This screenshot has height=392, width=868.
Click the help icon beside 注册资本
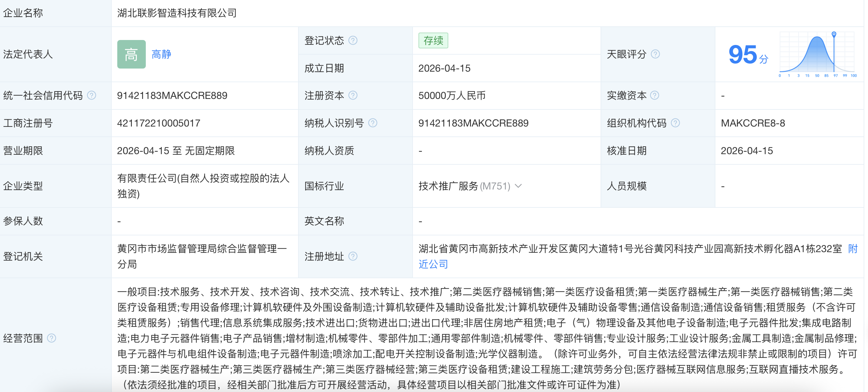point(353,95)
